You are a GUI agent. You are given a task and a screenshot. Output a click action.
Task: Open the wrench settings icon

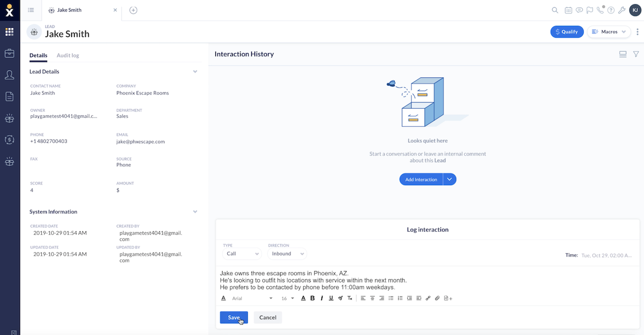(x=622, y=10)
